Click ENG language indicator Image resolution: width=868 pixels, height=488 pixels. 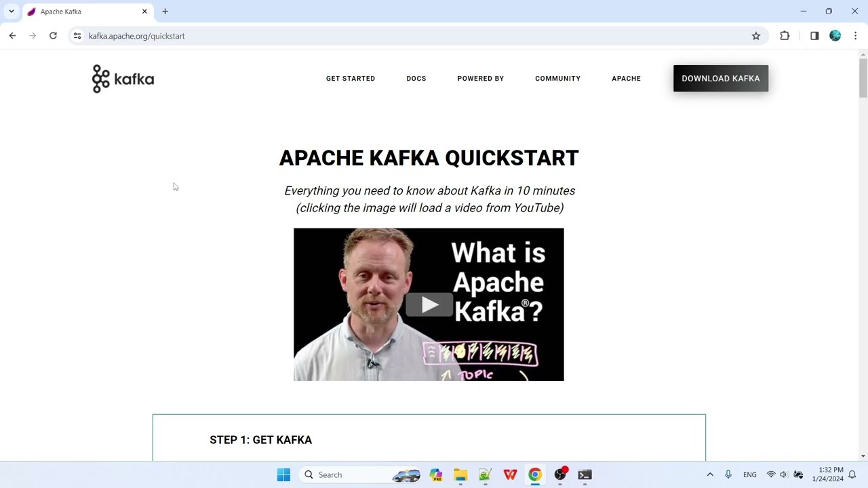click(750, 475)
